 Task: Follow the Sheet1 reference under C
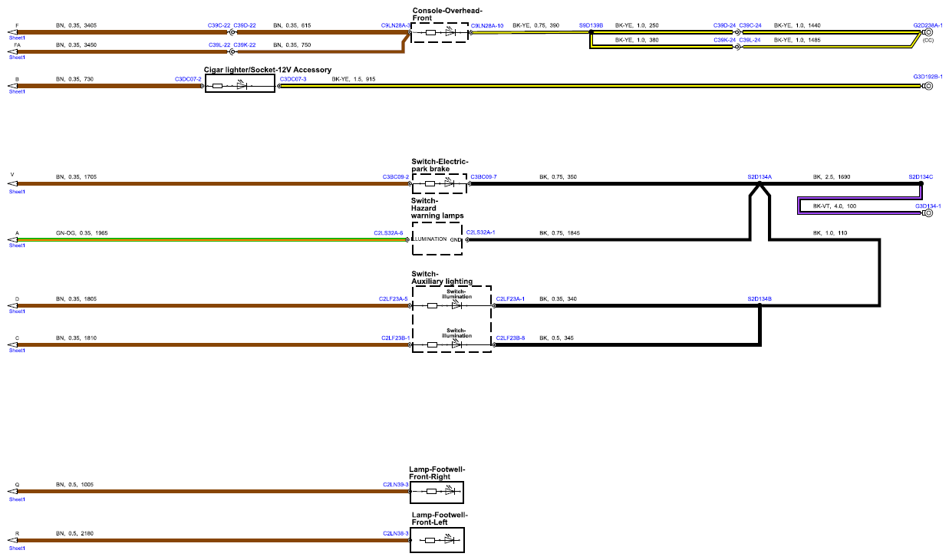pos(17,351)
